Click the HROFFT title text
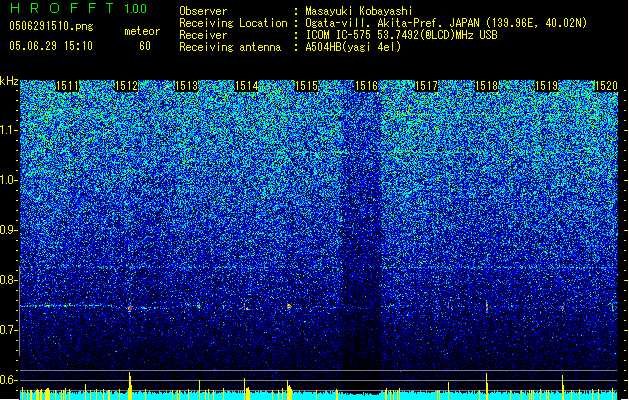The image size is (629, 400). tap(62, 8)
